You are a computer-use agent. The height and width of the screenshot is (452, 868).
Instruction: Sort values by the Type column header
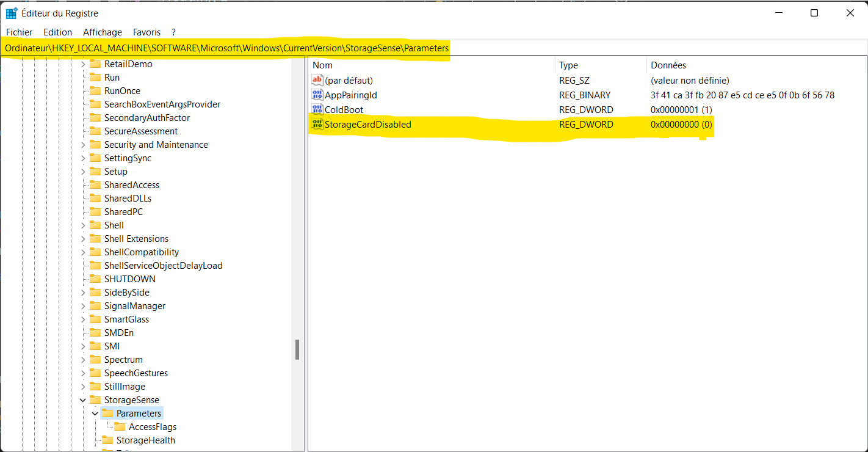tap(601, 65)
